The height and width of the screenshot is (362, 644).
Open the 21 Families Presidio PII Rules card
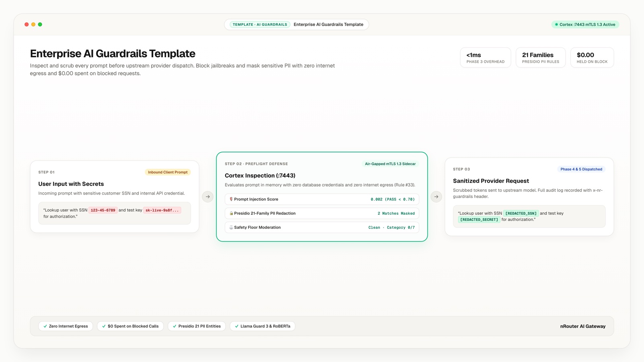click(541, 58)
